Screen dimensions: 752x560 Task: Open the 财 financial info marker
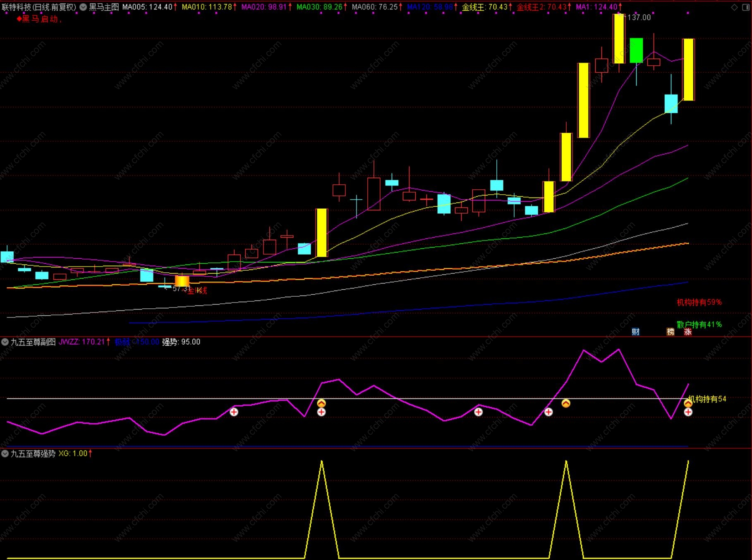pos(636,331)
